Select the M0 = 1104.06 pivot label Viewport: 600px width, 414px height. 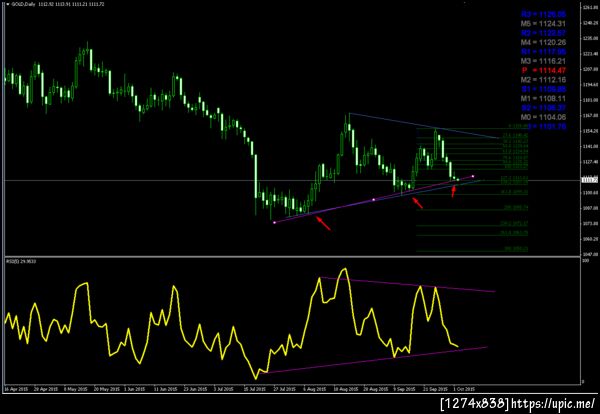pyautogui.click(x=543, y=117)
